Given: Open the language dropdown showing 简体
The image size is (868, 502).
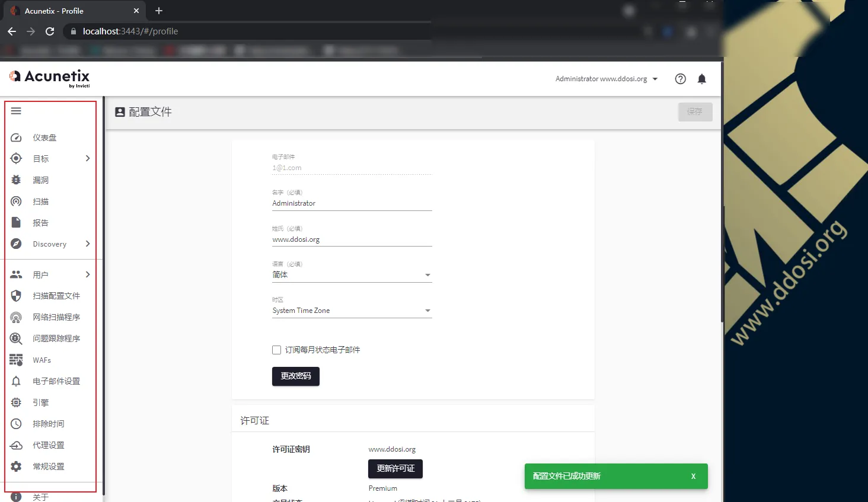Looking at the screenshot, I should 352,275.
